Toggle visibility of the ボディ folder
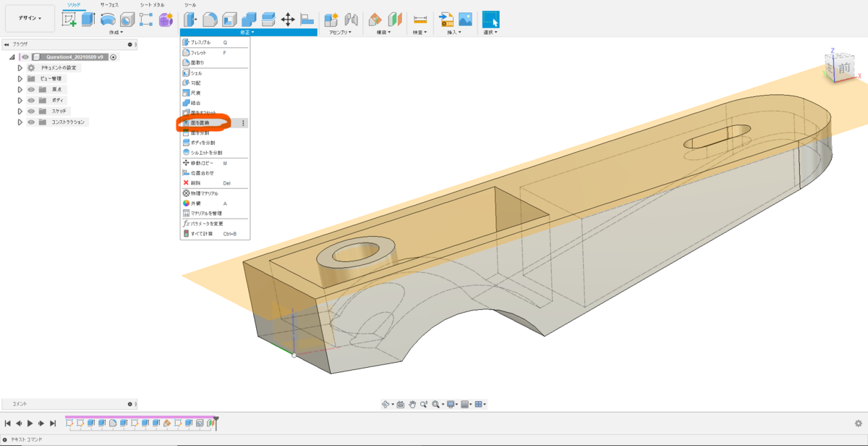 pos(31,100)
